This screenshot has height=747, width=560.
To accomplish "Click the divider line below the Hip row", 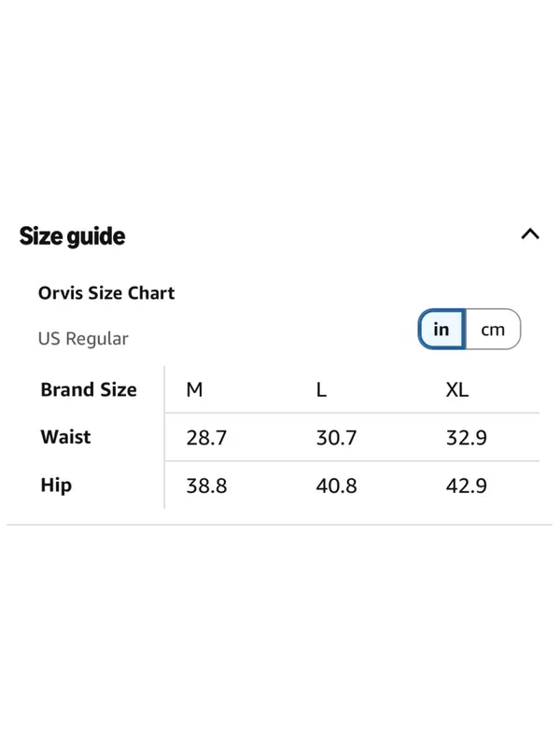I will click(279, 525).
